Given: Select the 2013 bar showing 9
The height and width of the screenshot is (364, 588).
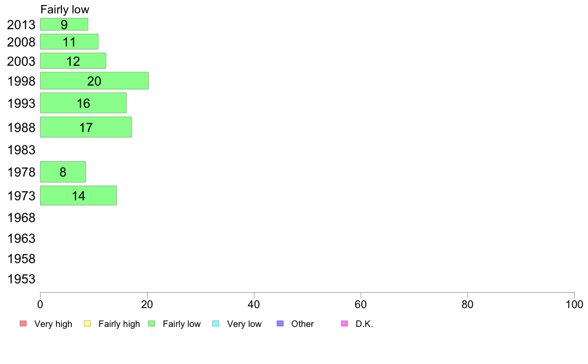Looking at the screenshot, I should tap(64, 24).
